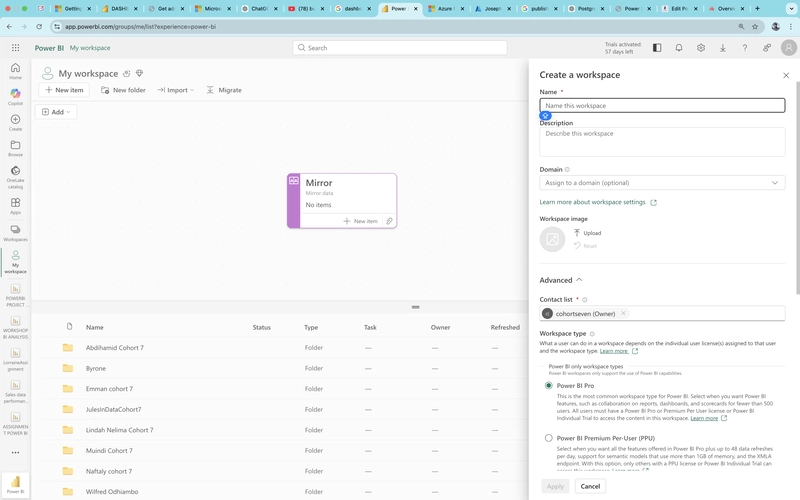The image size is (800, 500).
Task: Click My workspace breadcrumb in header
Action: click(x=90, y=48)
